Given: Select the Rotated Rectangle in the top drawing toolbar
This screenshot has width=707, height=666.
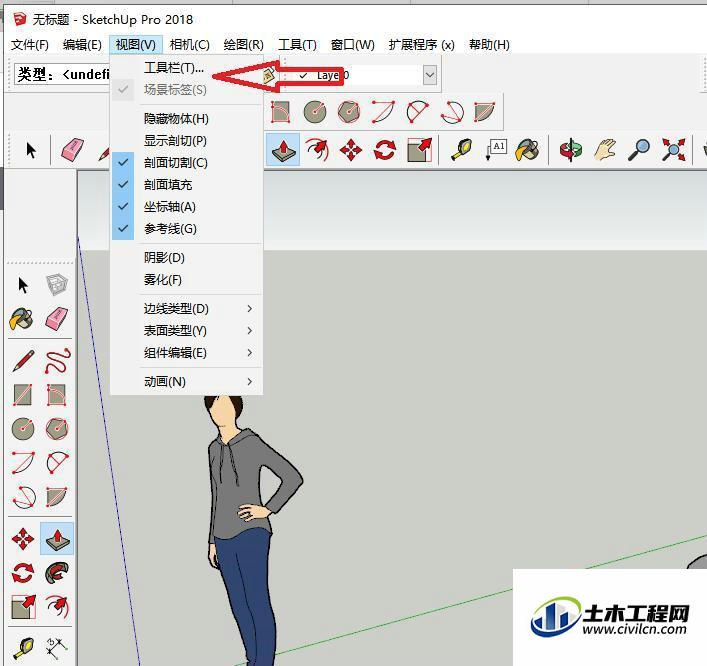Looking at the screenshot, I should (x=280, y=112).
